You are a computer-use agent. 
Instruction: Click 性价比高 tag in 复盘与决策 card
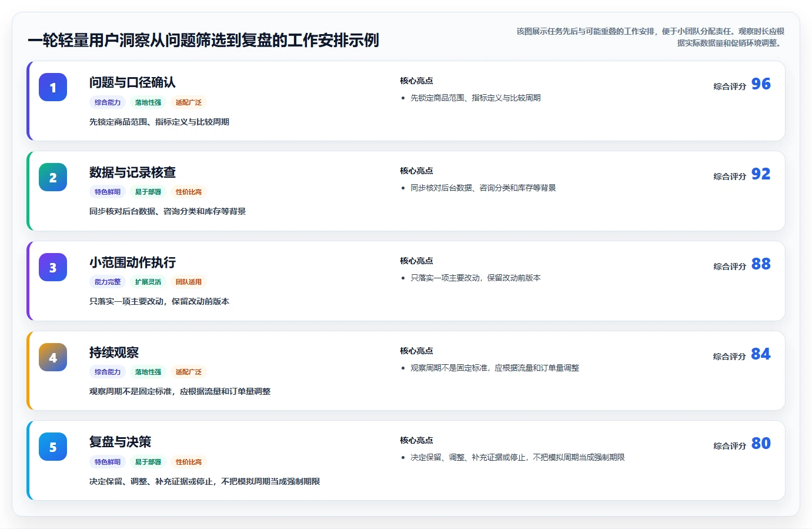point(189,462)
